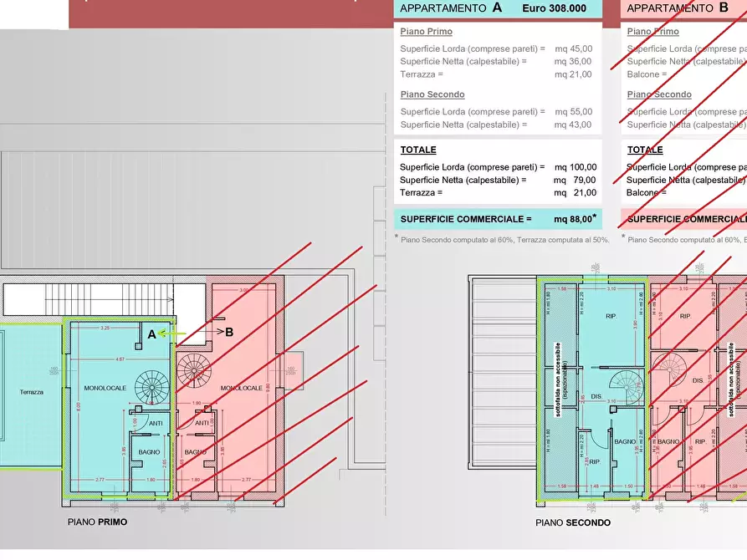This screenshot has height=560, width=747.
Task: Click the Euro 308.000 price
Action: click(x=554, y=8)
